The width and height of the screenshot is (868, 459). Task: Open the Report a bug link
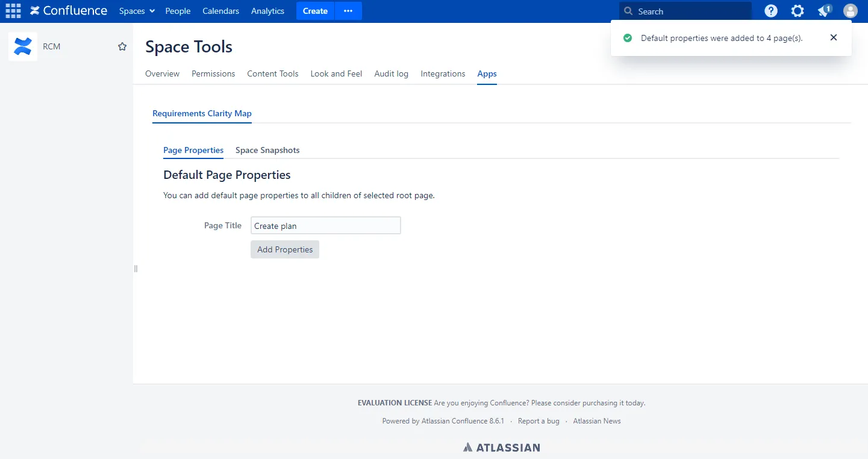(x=539, y=421)
